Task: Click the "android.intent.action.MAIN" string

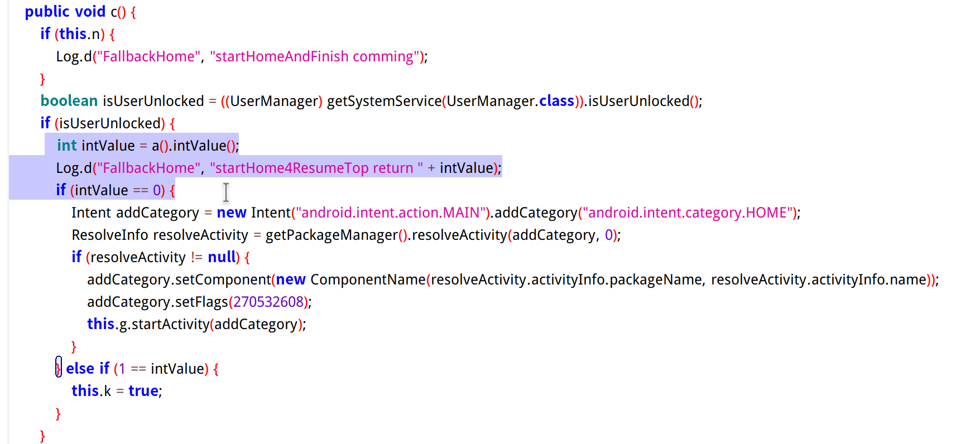Action: (x=390, y=213)
